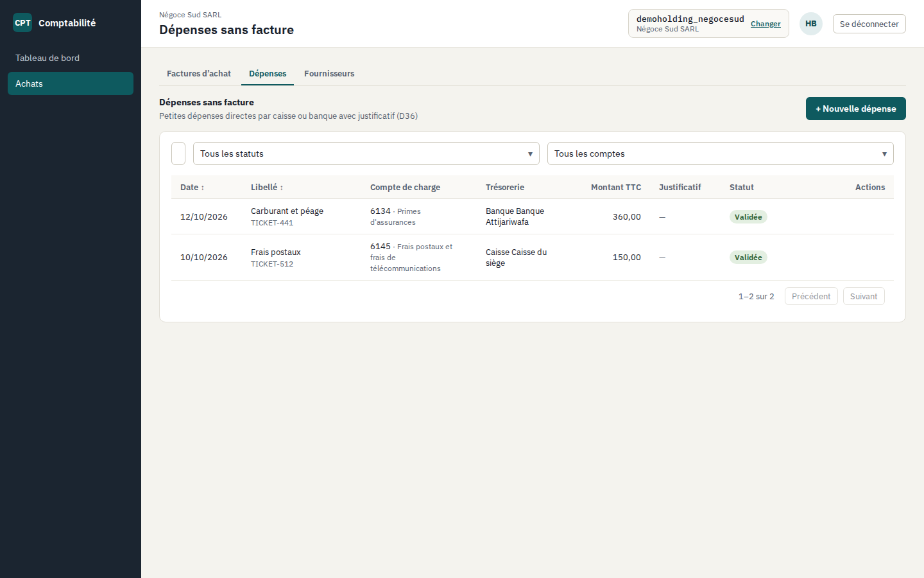Click the 1–2 sur 2 pagination label
Image resolution: width=924 pixels, height=578 pixels.
[757, 296]
